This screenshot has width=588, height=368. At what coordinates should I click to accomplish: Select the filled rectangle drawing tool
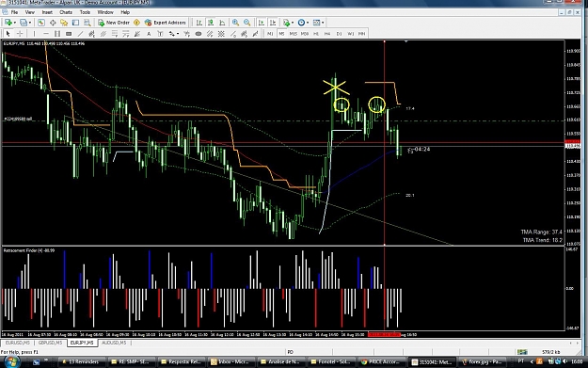pos(69,34)
